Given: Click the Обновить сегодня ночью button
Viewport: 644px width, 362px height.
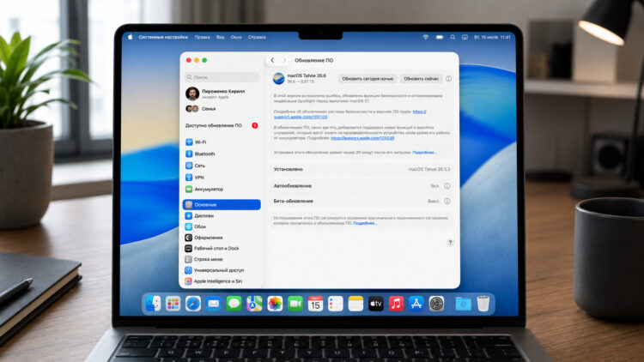Looking at the screenshot, I should (368, 78).
